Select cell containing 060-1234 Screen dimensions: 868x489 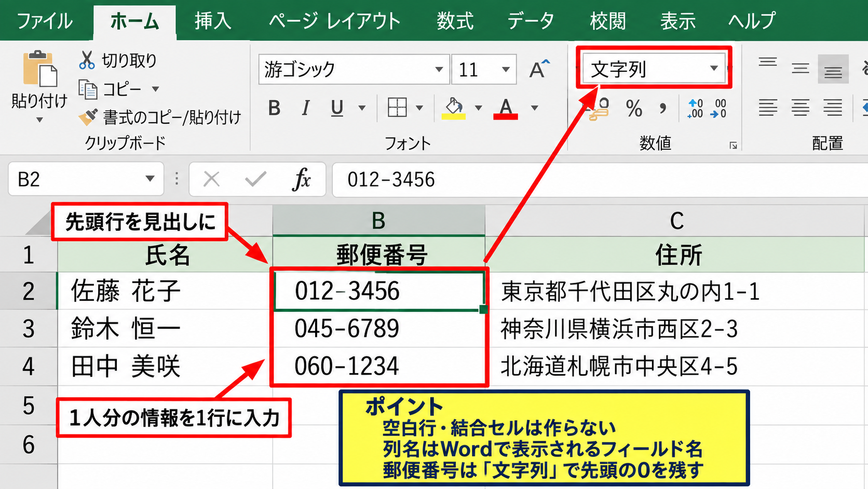(378, 366)
